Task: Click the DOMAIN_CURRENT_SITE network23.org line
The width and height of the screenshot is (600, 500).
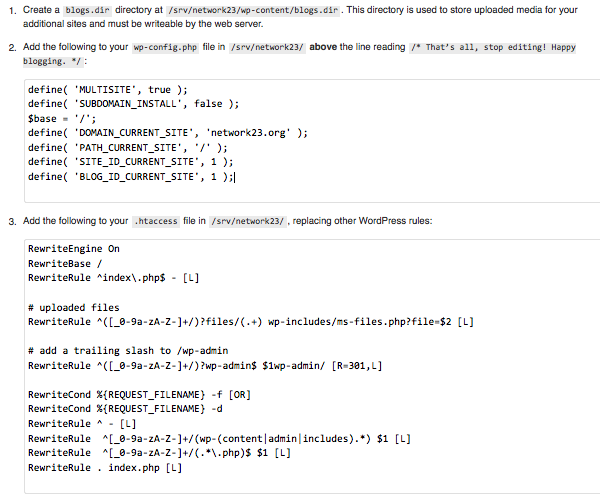Action: click(x=167, y=132)
